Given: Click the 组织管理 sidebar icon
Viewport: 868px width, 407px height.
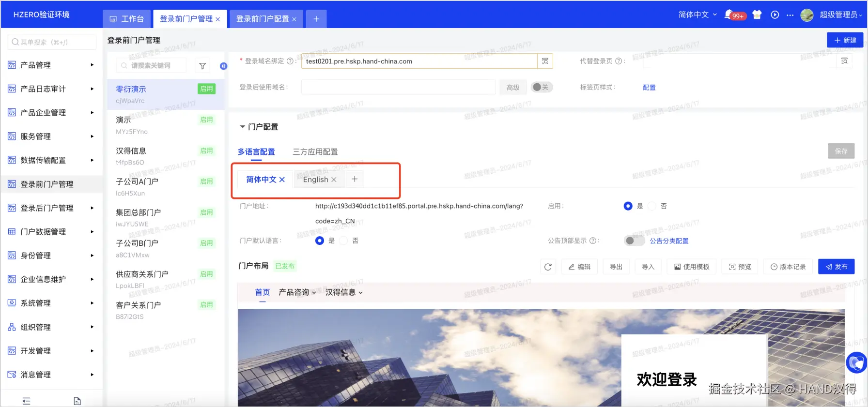Looking at the screenshot, I should click(x=12, y=327).
